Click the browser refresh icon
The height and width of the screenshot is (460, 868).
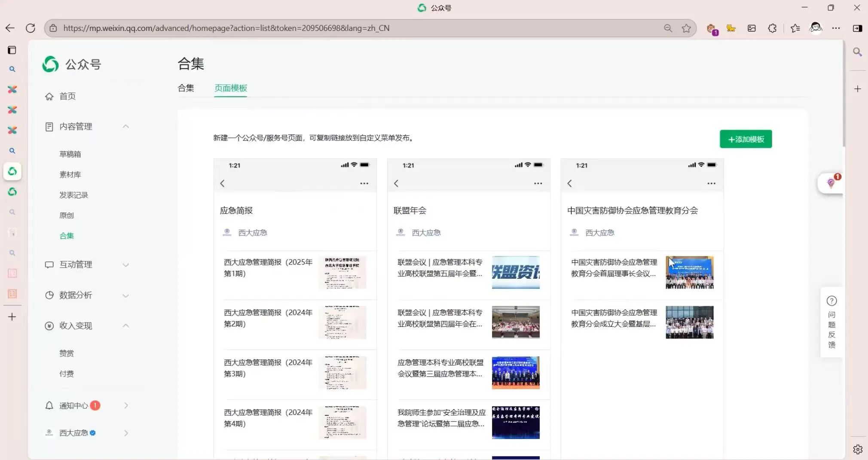coord(31,28)
